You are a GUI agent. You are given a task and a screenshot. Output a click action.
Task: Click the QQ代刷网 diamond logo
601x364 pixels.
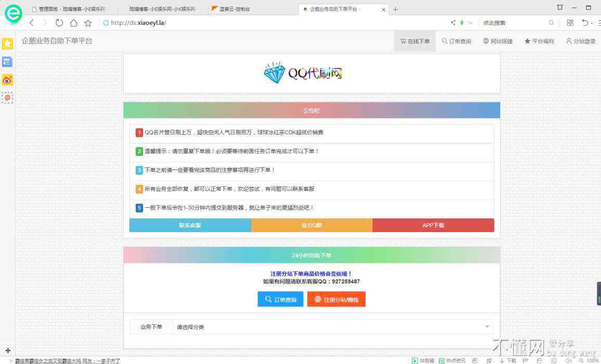tap(303, 72)
